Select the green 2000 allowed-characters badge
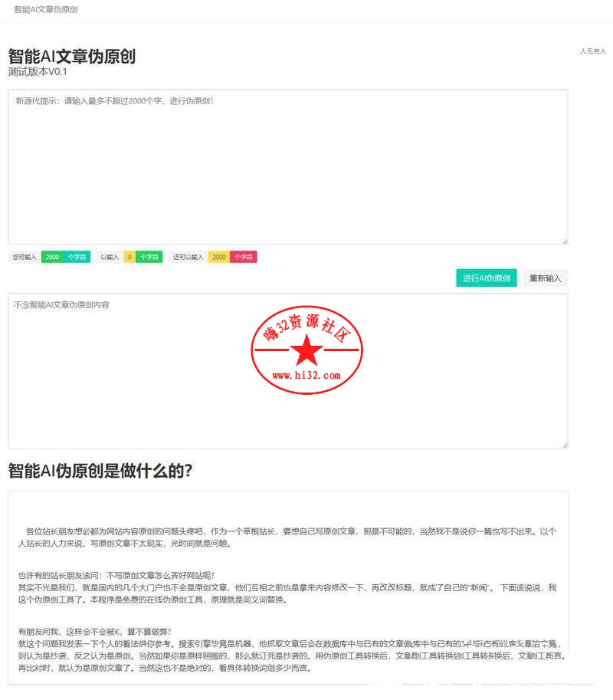613x700 pixels. pos(52,257)
